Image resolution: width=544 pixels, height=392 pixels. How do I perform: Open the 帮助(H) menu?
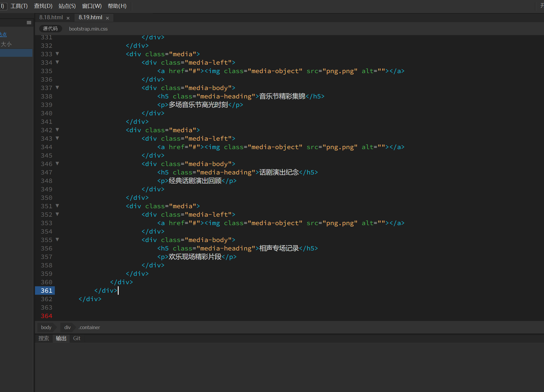117,6
